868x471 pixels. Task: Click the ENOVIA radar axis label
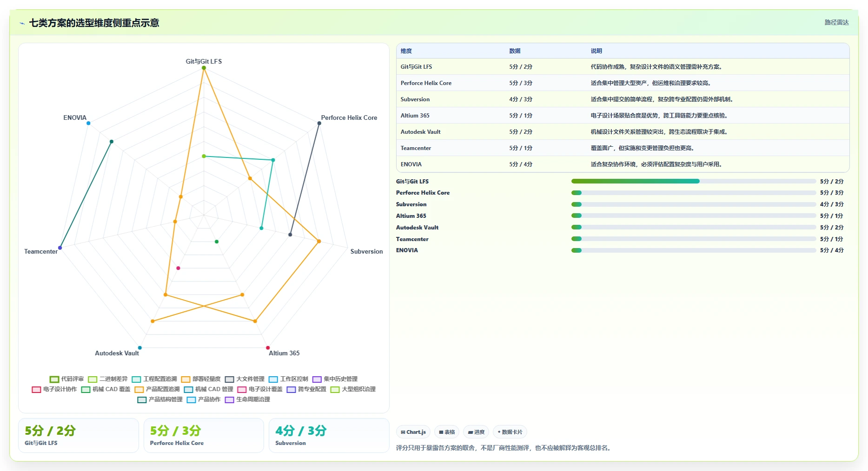point(75,118)
